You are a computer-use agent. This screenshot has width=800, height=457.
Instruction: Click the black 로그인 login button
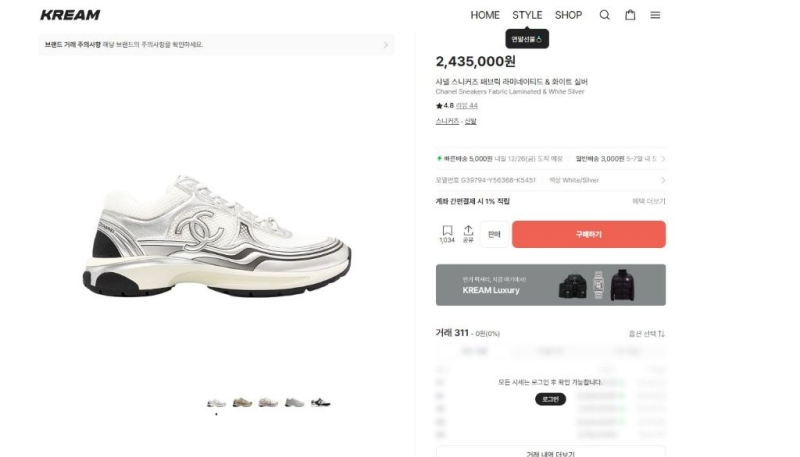pyautogui.click(x=550, y=399)
